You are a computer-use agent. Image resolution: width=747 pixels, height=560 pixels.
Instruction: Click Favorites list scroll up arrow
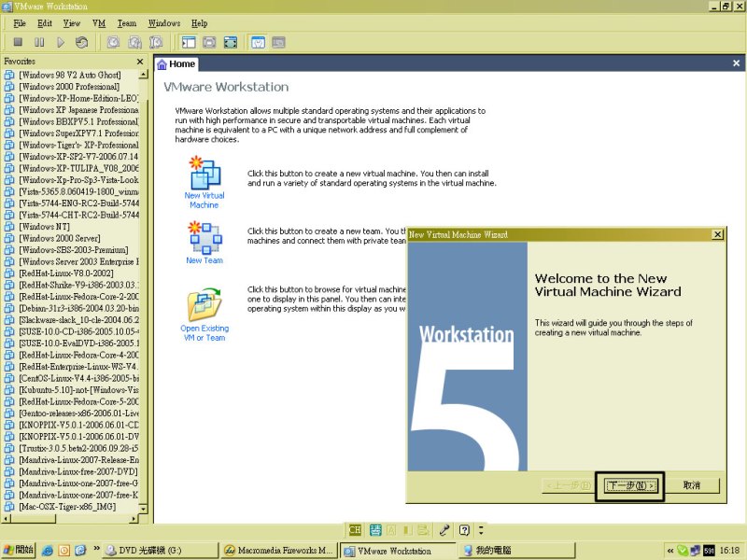tap(144, 75)
